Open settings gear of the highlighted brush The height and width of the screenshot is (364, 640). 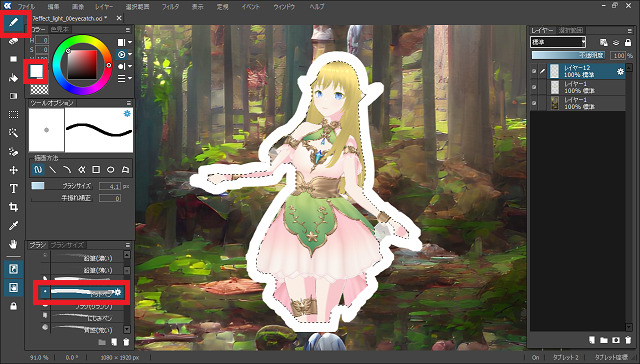coord(118,292)
